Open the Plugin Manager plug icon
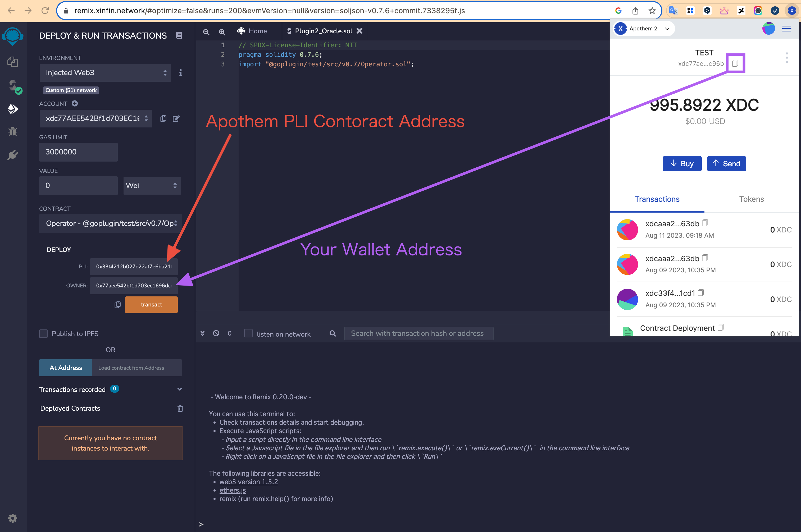The width and height of the screenshot is (801, 532). (12, 155)
